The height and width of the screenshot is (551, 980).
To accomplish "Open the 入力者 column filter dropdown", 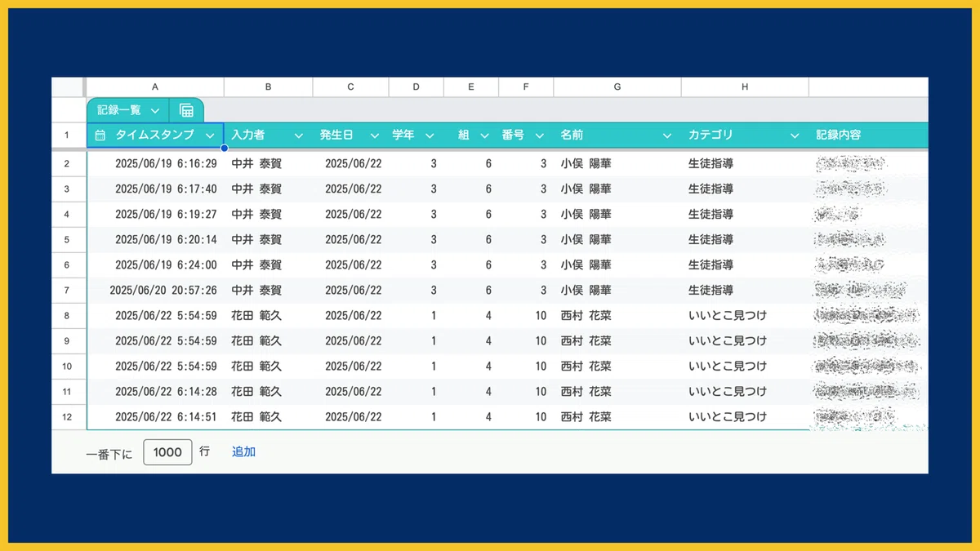I will coord(298,136).
